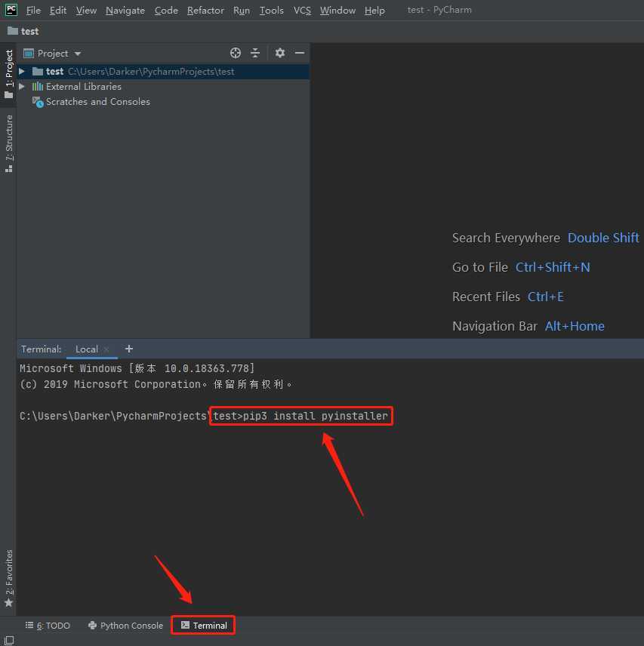Click the Ctrl+Shift+N shortcut hint

(553, 267)
